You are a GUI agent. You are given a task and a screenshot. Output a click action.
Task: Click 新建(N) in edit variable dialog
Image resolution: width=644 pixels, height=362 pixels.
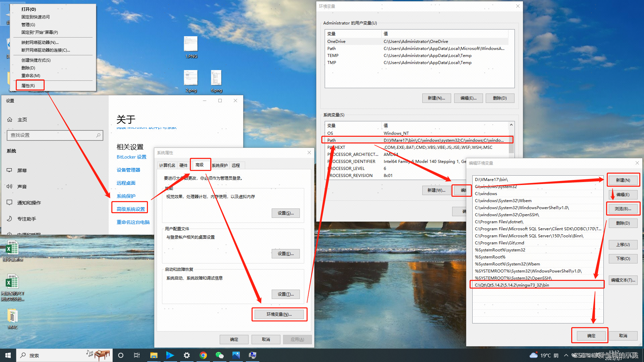click(x=623, y=180)
